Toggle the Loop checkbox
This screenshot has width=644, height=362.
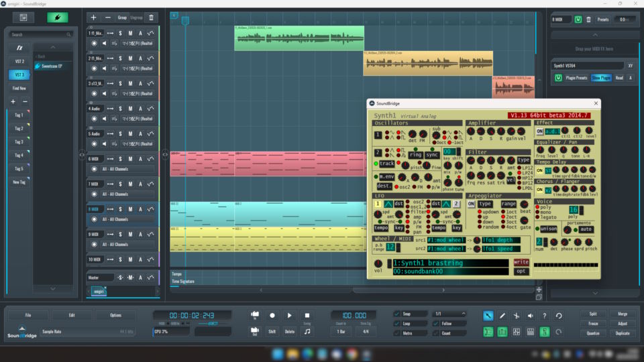pos(396,323)
